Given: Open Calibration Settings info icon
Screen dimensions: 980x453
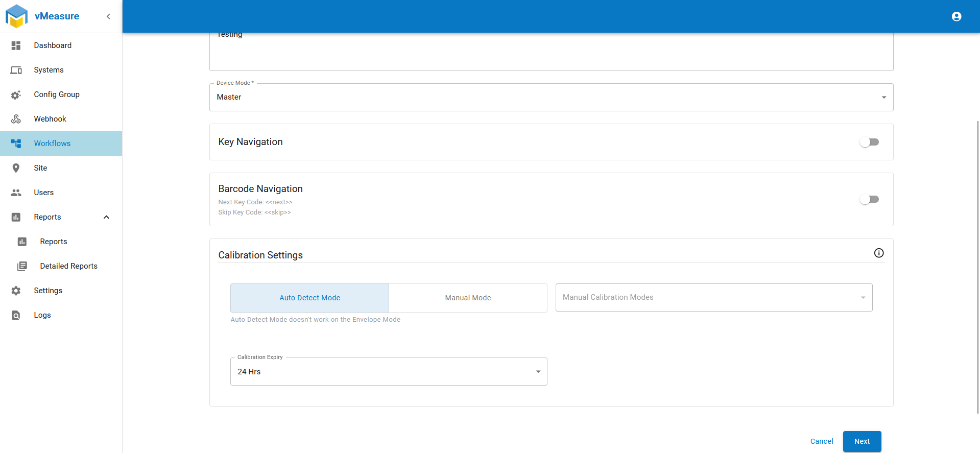Looking at the screenshot, I should click(878, 253).
